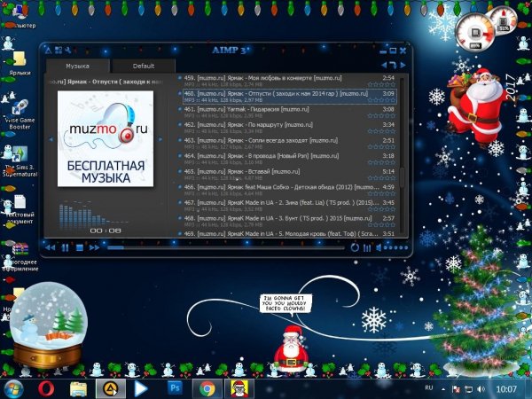This screenshot has width=532, height=399.
Task: Show hidden tray icons arrow
Action: point(443,389)
